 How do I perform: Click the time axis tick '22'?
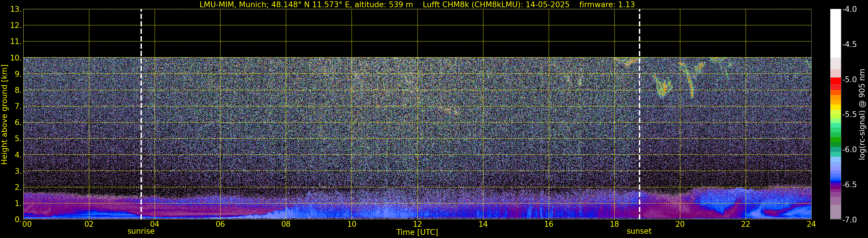746,224
